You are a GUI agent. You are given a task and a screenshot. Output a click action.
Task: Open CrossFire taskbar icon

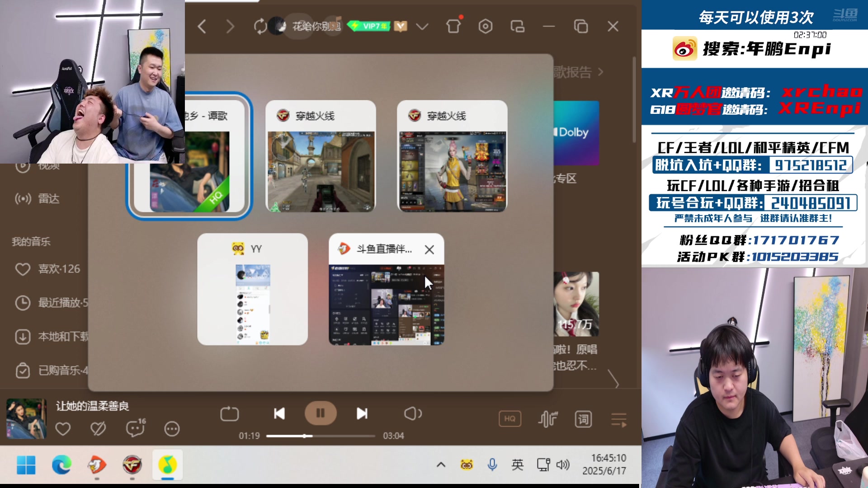(x=132, y=465)
